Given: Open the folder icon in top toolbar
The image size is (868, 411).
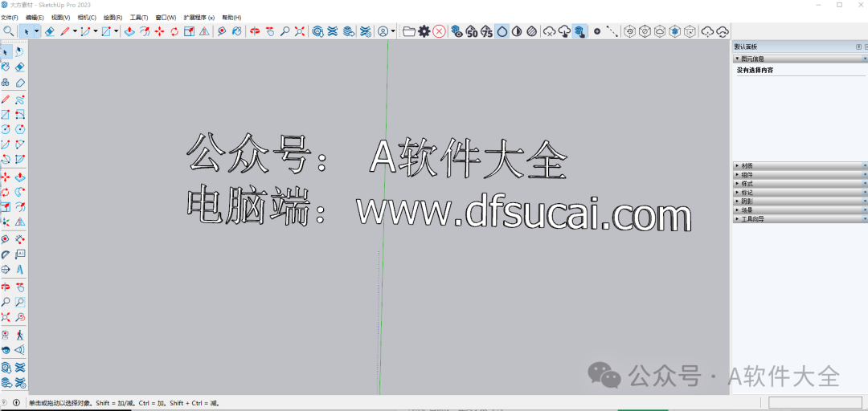Looking at the screenshot, I should tap(409, 31).
